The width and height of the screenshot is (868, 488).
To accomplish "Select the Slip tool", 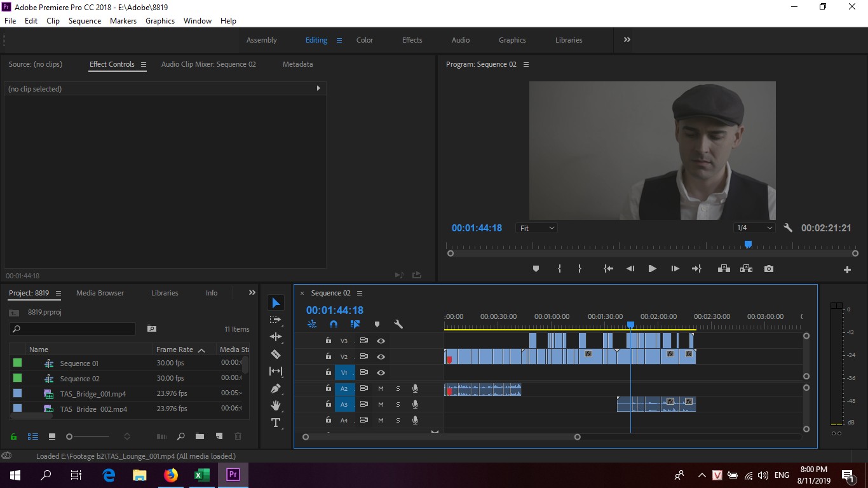I will tap(276, 371).
